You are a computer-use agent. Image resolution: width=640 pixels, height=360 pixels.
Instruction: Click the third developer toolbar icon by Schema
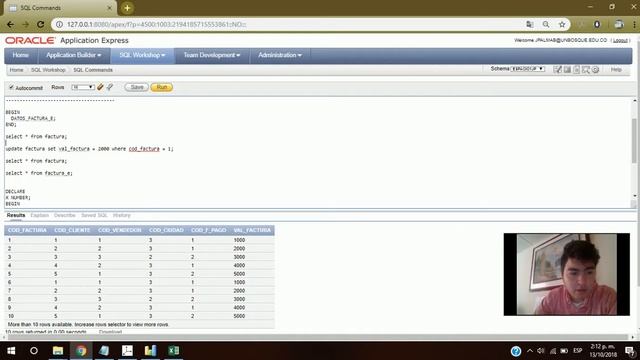[576, 70]
